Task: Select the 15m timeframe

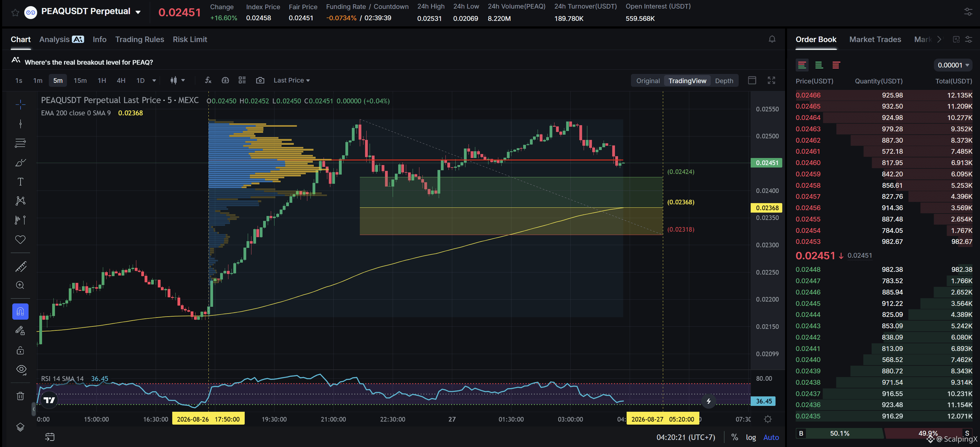Action: coord(80,81)
